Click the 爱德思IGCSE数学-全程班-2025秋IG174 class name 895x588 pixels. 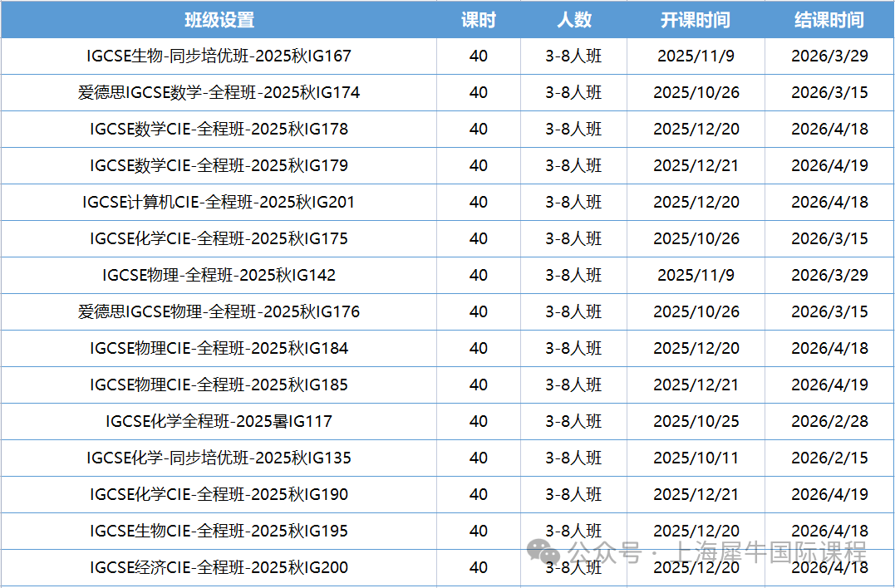tap(219, 93)
